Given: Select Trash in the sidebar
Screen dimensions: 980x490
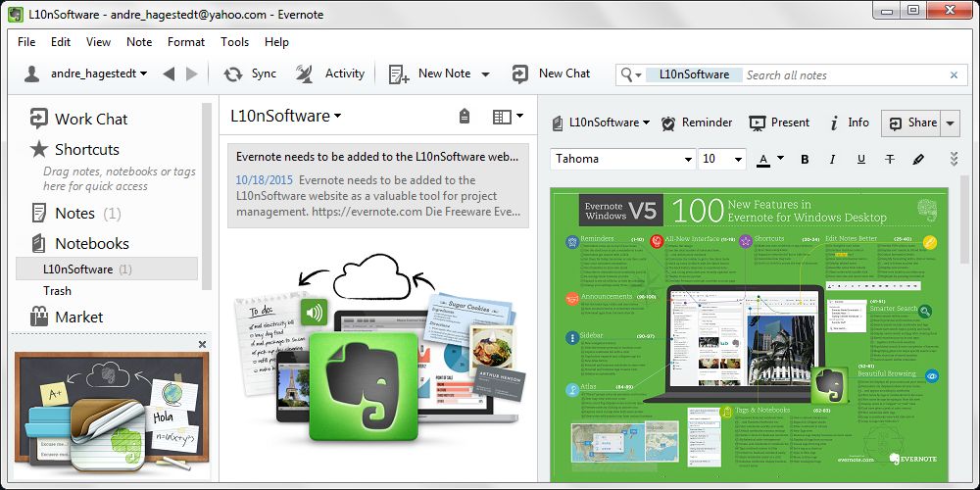Looking at the screenshot, I should [57, 291].
